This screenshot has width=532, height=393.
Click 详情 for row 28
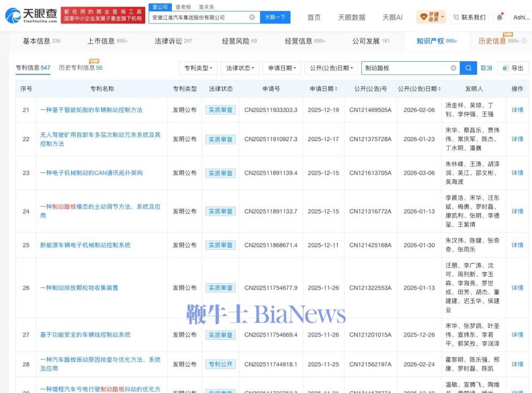tap(517, 364)
